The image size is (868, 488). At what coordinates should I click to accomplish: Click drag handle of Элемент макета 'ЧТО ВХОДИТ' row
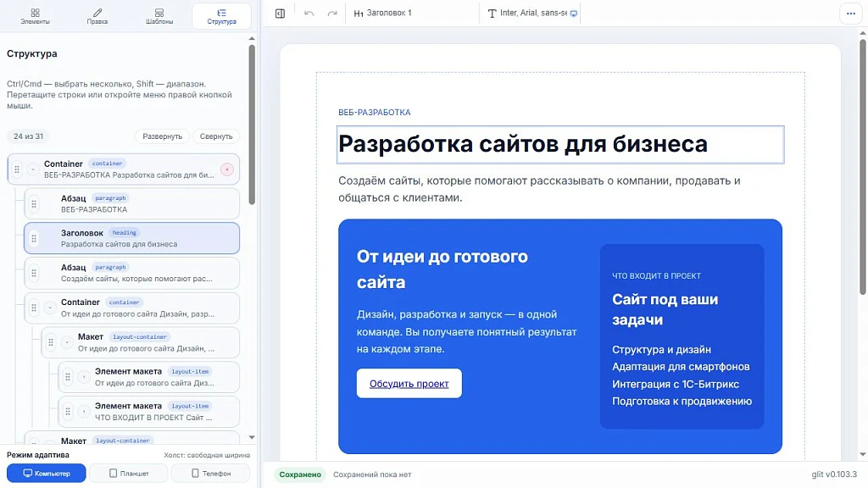click(68, 412)
